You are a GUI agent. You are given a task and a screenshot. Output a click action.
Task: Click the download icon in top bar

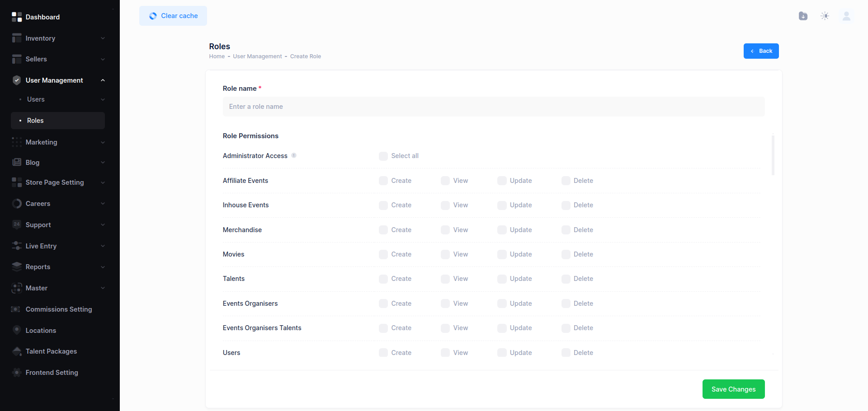(x=803, y=16)
